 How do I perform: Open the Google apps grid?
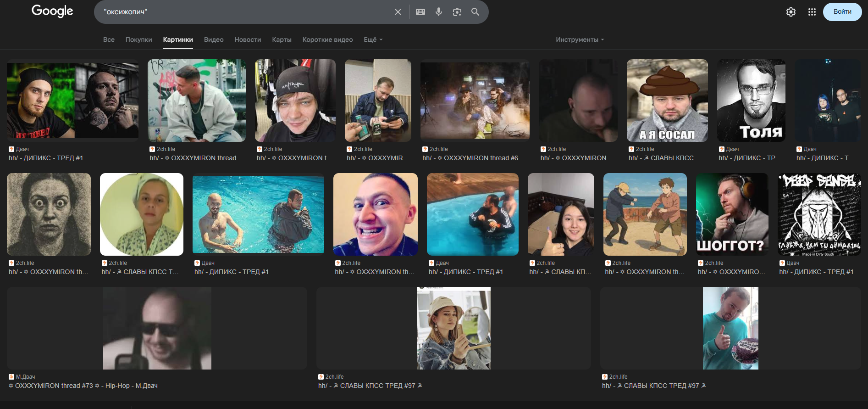[812, 12]
